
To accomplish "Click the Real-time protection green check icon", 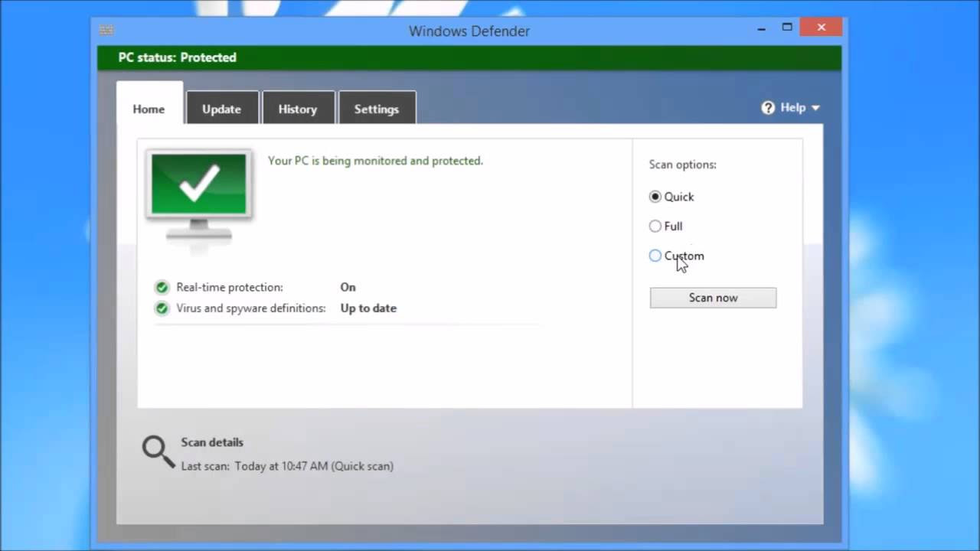I will [x=162, y=288].
